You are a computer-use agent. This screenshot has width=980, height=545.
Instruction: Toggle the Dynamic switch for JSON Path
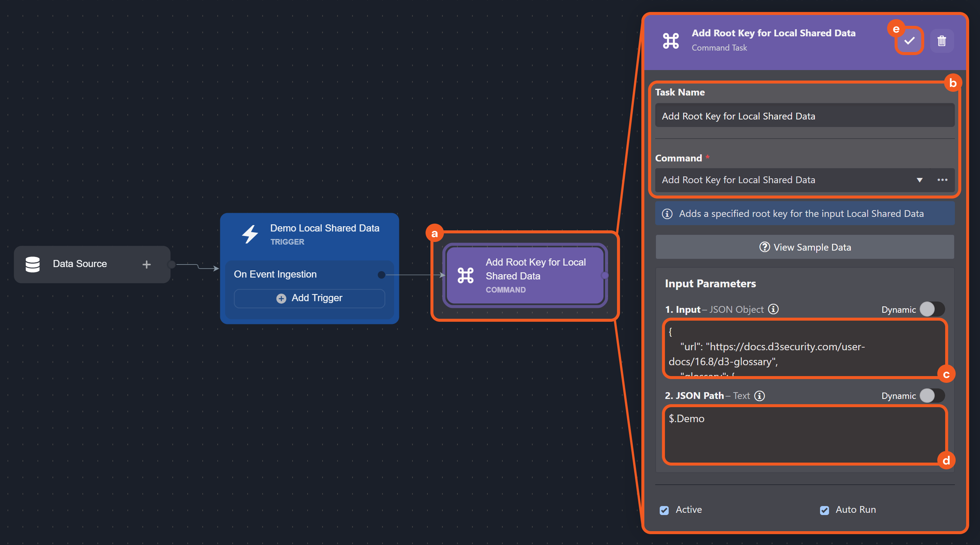(932, 396)
